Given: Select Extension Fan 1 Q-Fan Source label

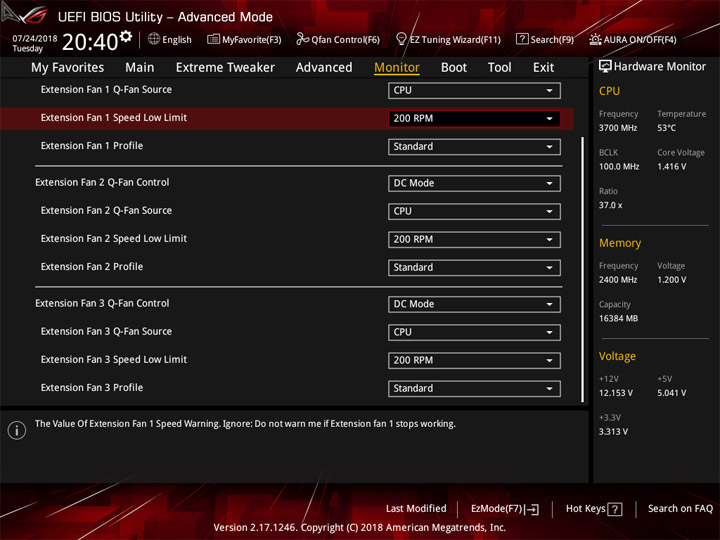Looking at the screenshot, I should click(106, 90).
